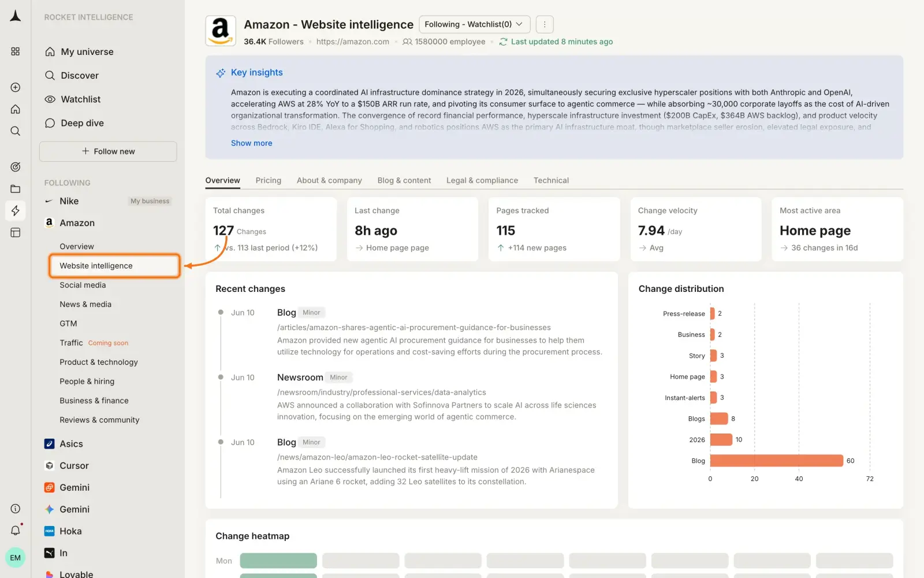Open the folder icon in left rail
Viewport: 924px width, 578px height.
(16, 189)
